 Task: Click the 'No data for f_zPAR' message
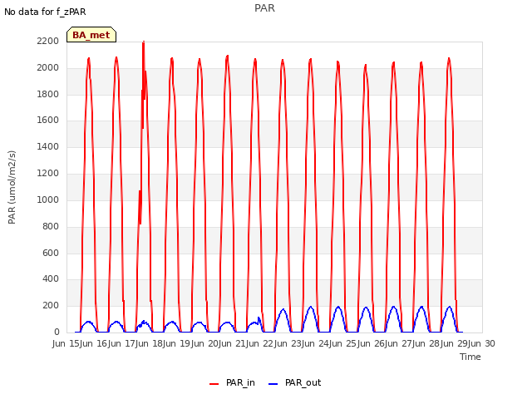pyautogui.click(x=45, y=12)
